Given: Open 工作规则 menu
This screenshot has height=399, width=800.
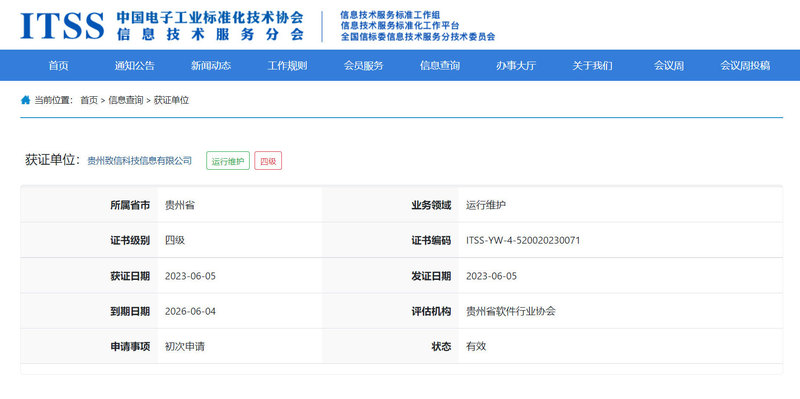Looking at the screenshot, I should (287, 65).
